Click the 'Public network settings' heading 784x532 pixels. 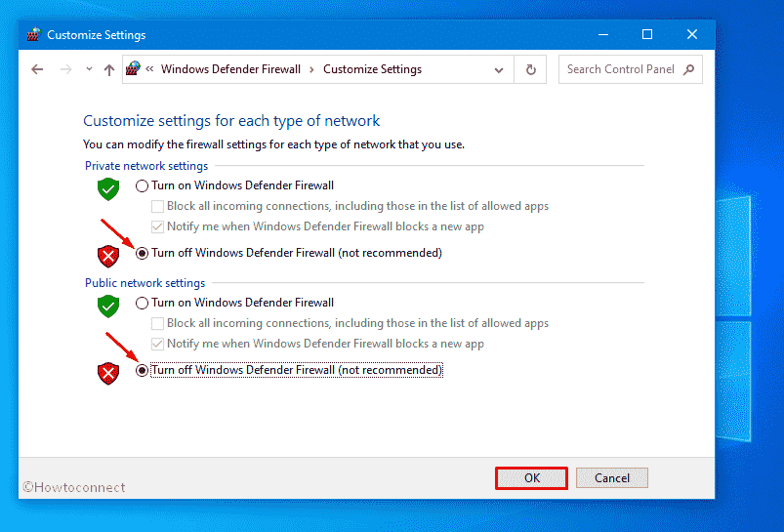pos(145,283)
